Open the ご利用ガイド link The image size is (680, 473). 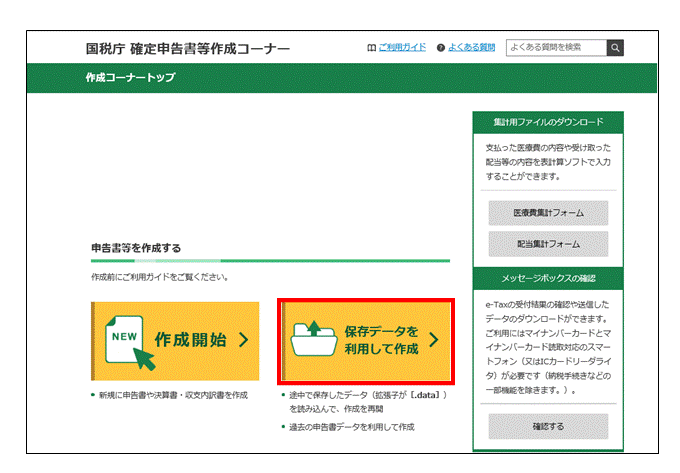402,47
